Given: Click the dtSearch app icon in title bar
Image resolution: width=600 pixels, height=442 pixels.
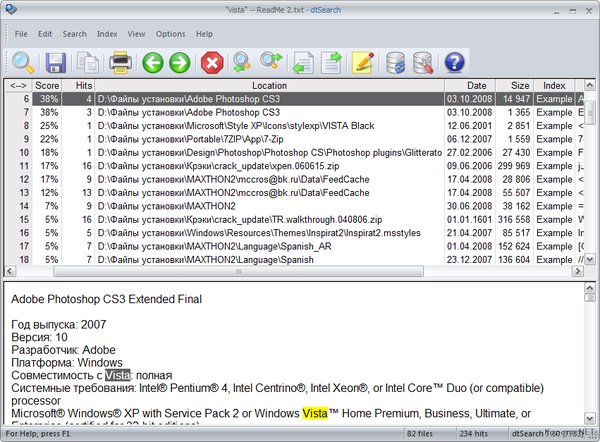Looking at the screenshot, I should pyautogui.click(x=11, y=8).
